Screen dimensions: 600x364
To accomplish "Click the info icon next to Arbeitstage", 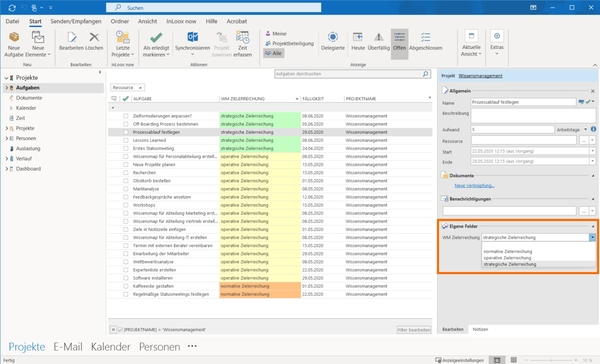I will [593, 129].
